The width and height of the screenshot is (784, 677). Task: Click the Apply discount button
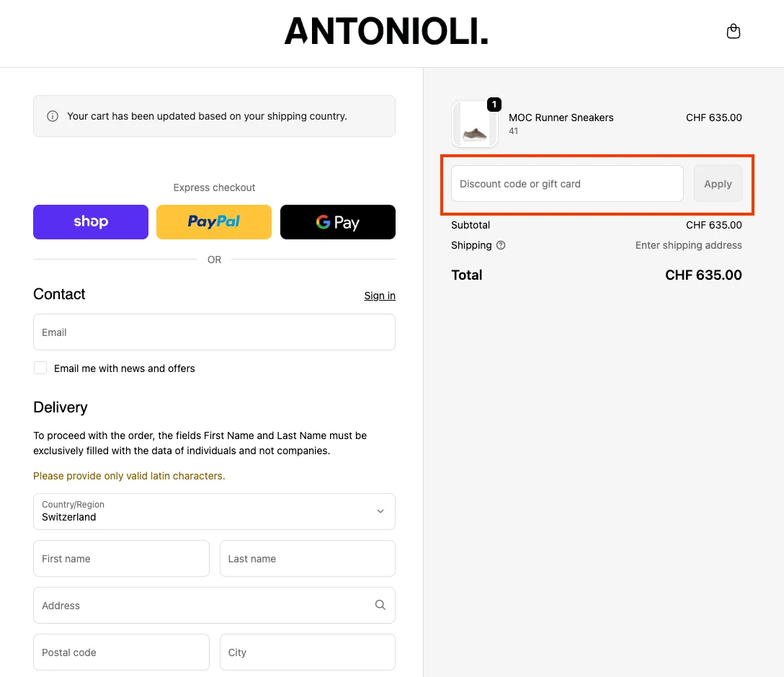coord(718,183)
